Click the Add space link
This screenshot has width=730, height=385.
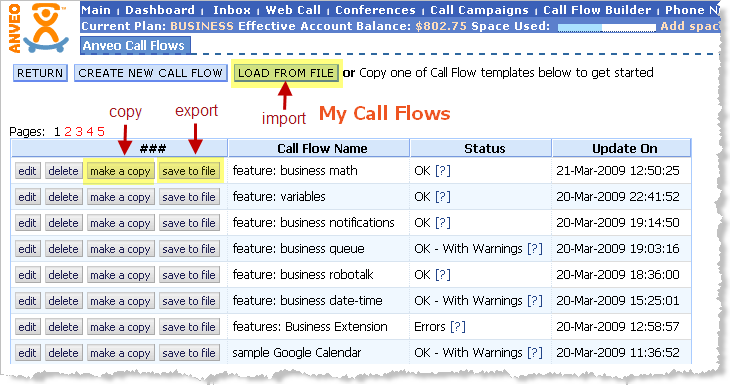(x=690, y=26)
